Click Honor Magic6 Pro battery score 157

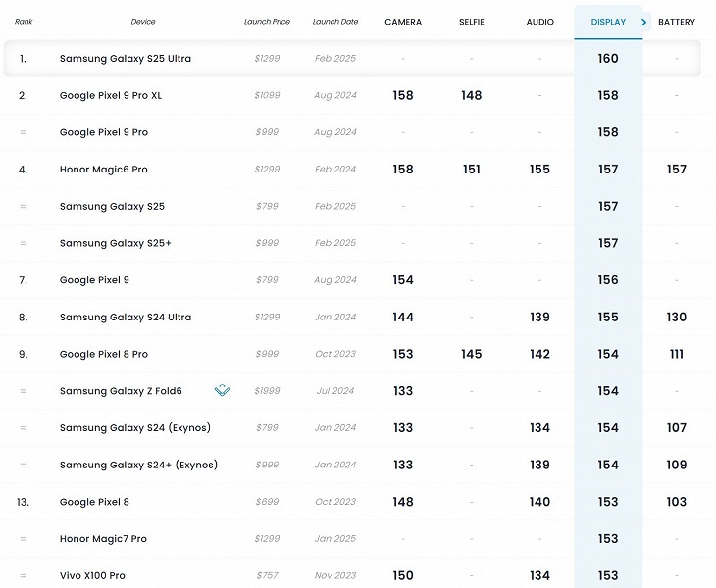pos(677,170)
